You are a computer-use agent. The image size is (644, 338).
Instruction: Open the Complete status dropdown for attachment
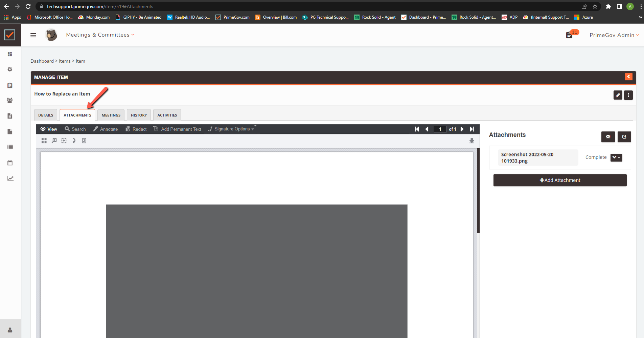pyautogui.click(x=616, y=157)
